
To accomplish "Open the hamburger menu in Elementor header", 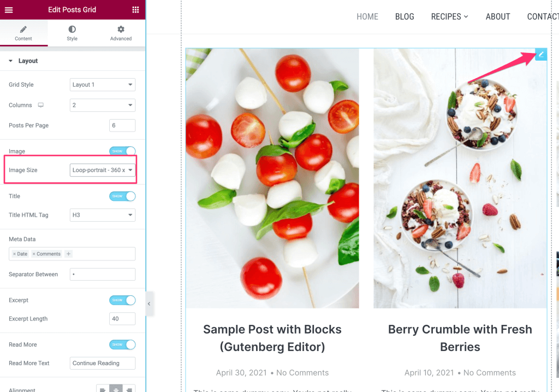I will click(9, 10).
